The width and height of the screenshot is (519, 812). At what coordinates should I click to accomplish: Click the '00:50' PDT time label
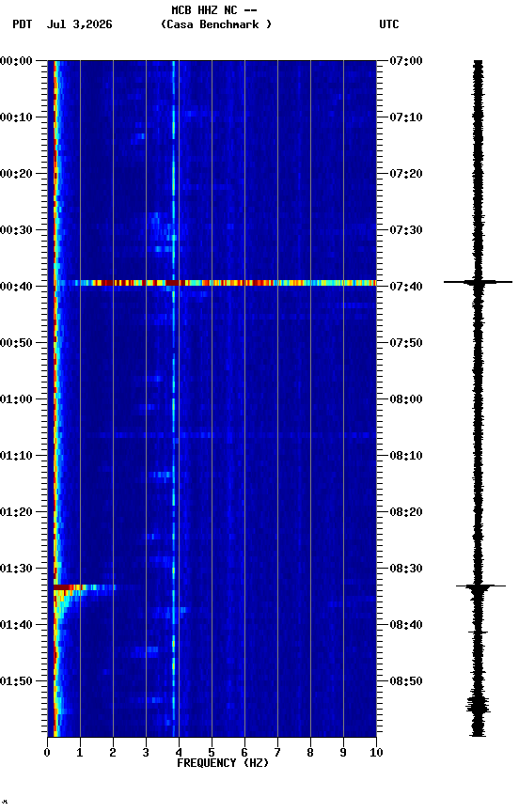point(16,343)
